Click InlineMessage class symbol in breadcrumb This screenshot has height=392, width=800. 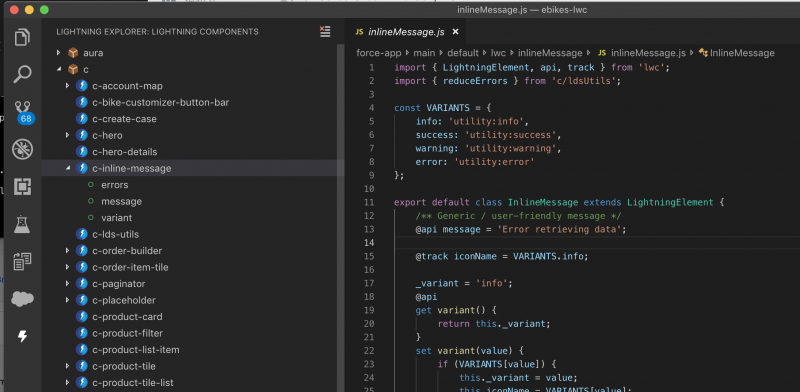742,53
